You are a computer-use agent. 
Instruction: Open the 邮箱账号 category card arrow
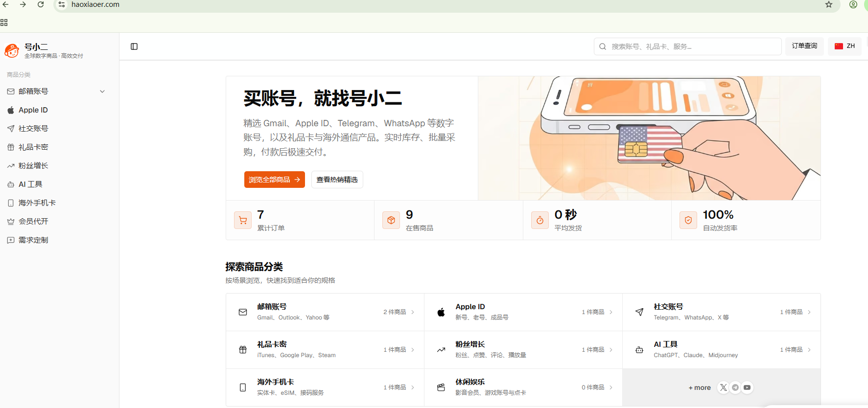[x=413, y=312]
